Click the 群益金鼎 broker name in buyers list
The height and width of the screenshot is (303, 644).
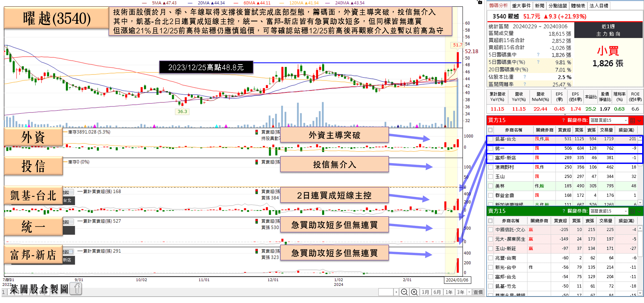click(x=505, y=195)
